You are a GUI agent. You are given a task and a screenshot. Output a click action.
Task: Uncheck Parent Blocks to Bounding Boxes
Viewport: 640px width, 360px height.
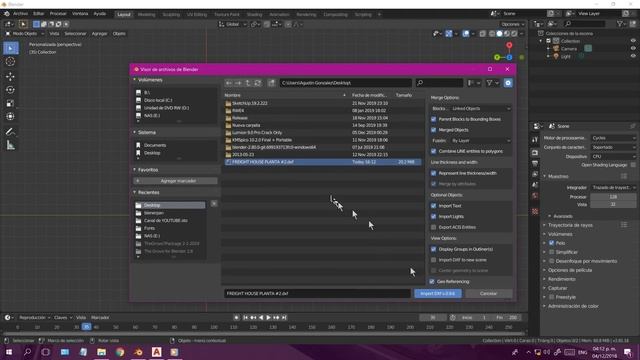pyautogui.click(x=433, y=119)
